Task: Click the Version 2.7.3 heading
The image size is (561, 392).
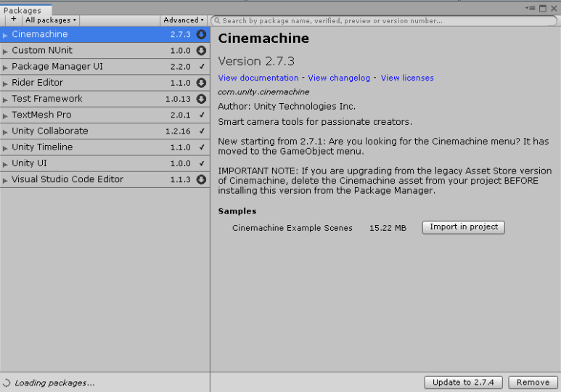Action: pos(256,61)
